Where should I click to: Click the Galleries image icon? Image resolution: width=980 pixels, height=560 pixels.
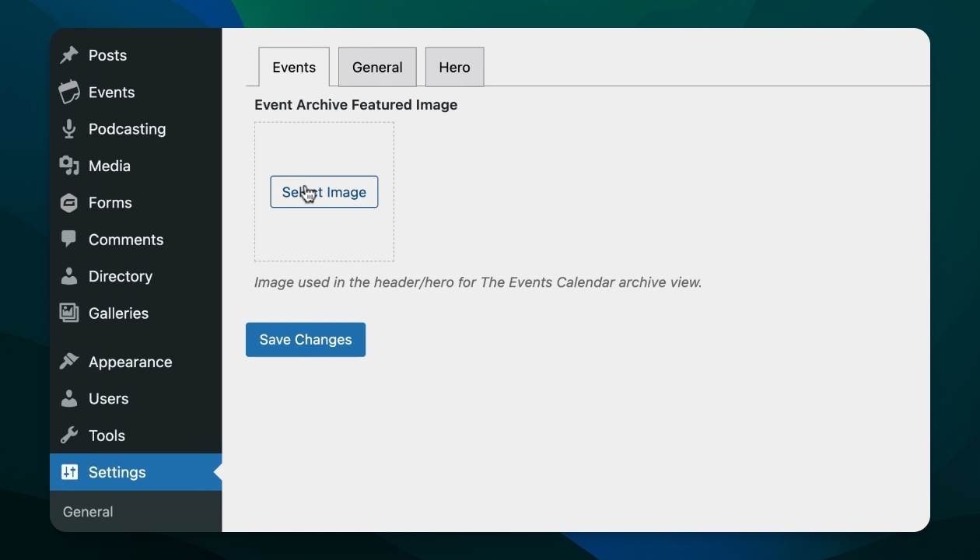pyautogui.click(x=69, y=313)
